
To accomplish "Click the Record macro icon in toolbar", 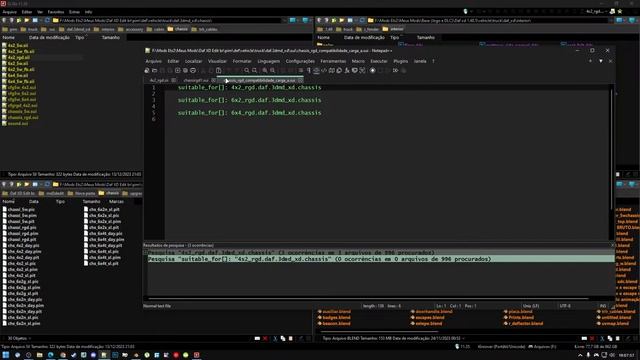I will tap(373, 71).
